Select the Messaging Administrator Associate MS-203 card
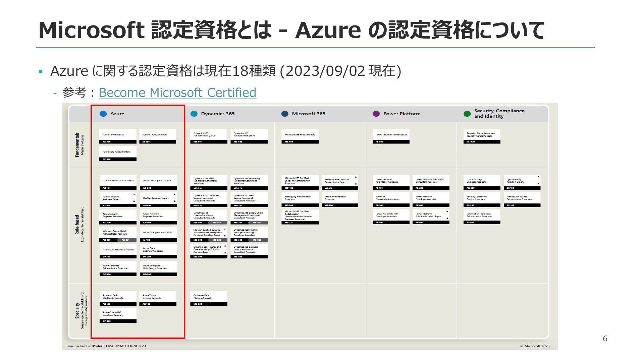The width and height of the screenshot is (644, 362). click(300, 200)
